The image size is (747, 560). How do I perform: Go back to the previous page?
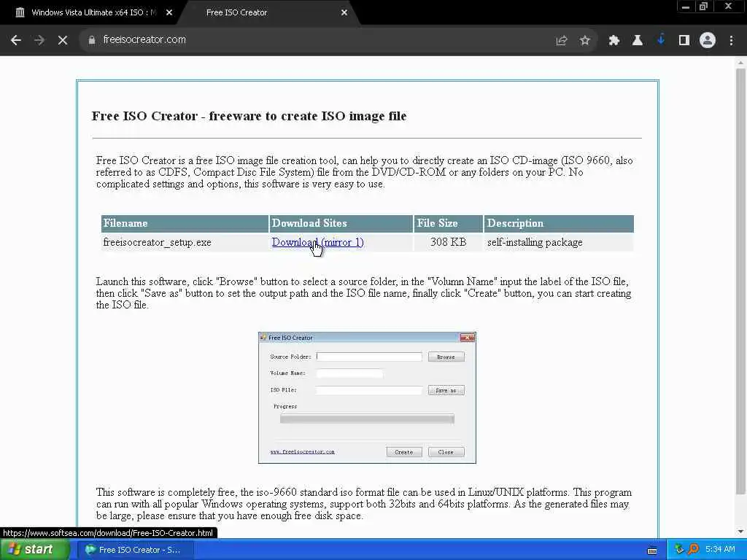click(16, 40)
